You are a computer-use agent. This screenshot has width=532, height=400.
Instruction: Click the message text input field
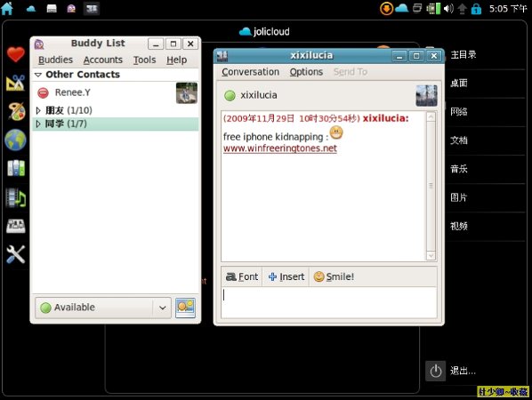(329, 302)
